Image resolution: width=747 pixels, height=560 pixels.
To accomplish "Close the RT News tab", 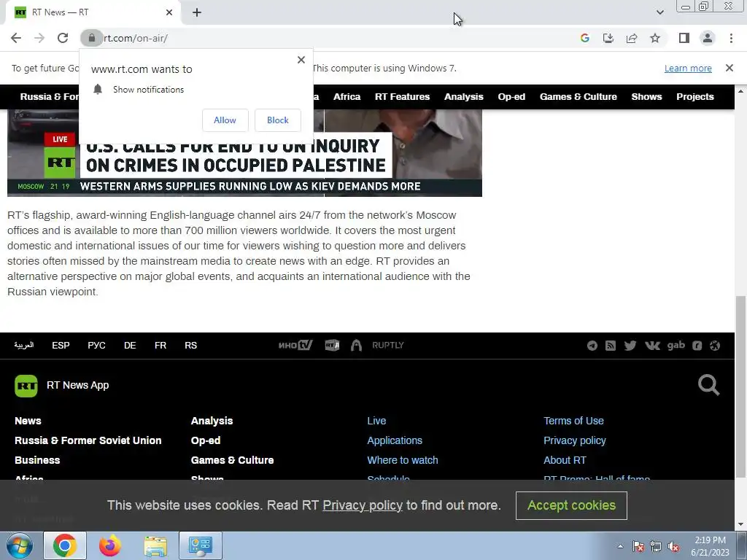I will click(169, 12).
